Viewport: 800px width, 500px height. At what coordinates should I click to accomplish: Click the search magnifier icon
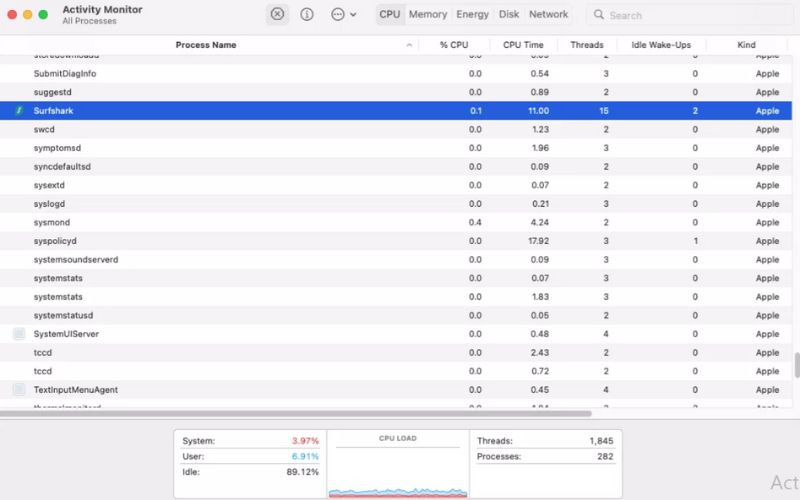[x=599, y=15]
